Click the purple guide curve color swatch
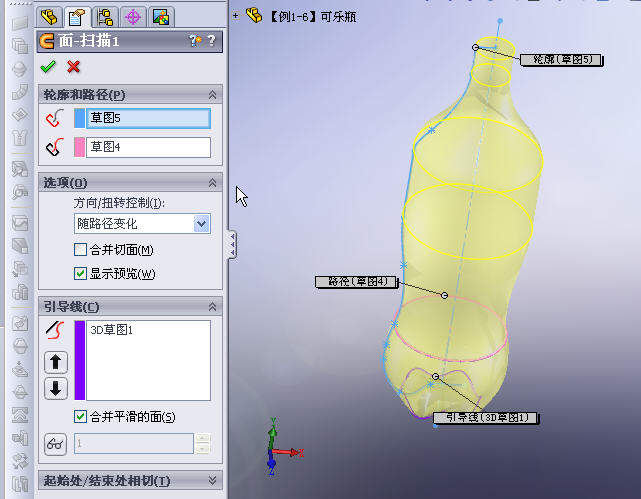This screenshot has width=641, height=499. (80, 360)
